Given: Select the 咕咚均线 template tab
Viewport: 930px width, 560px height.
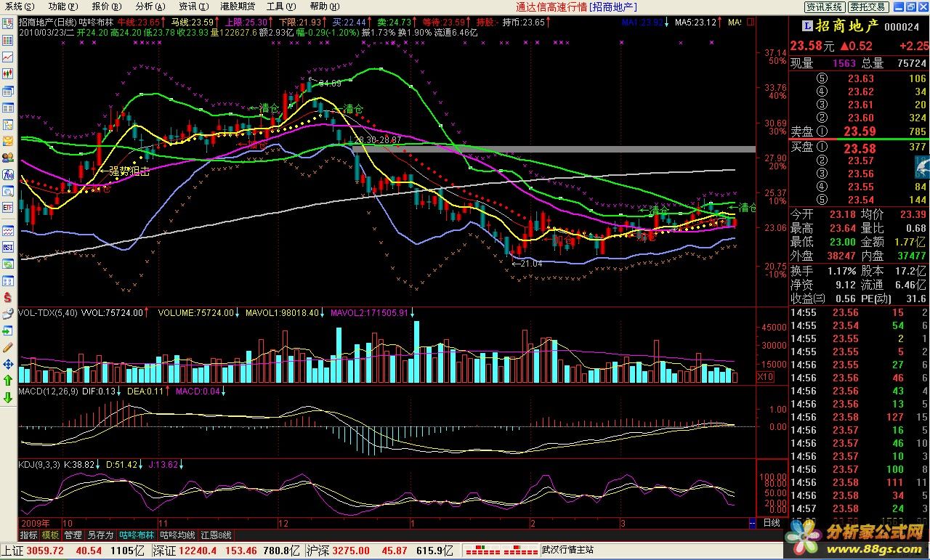Looking at the screenshot, I should pyautogui.click(x=178, y=535).
